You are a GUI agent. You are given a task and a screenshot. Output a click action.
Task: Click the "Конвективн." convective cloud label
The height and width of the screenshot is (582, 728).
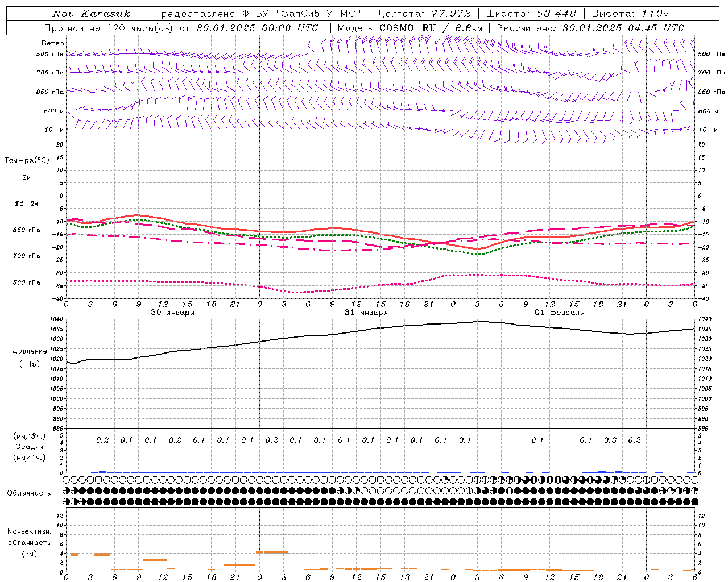[29, 531]
